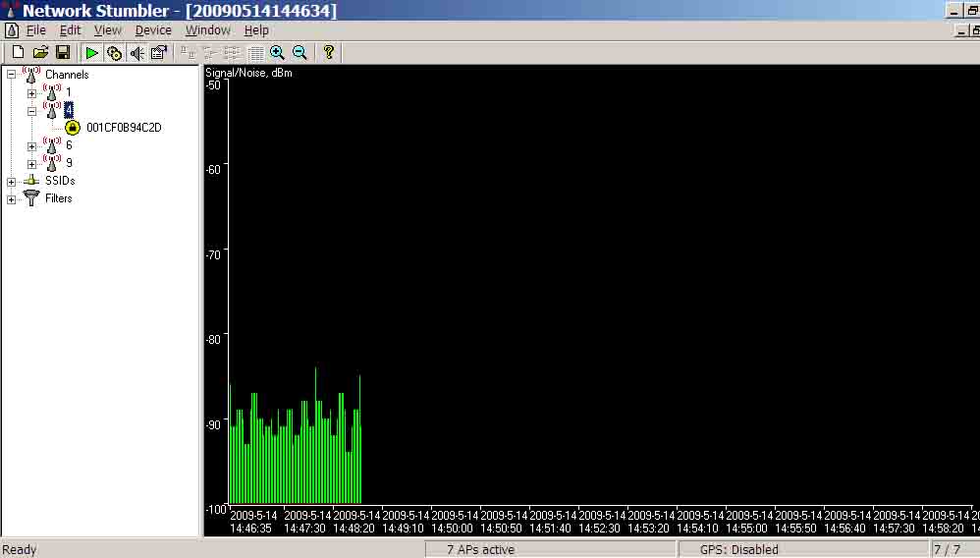
Task: Click the SSIDs network icon
Action: (31, 181)
